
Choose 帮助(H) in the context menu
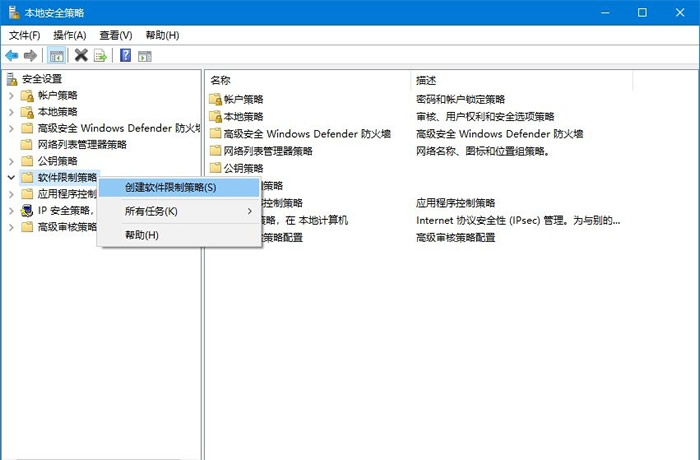click(179, 235)
